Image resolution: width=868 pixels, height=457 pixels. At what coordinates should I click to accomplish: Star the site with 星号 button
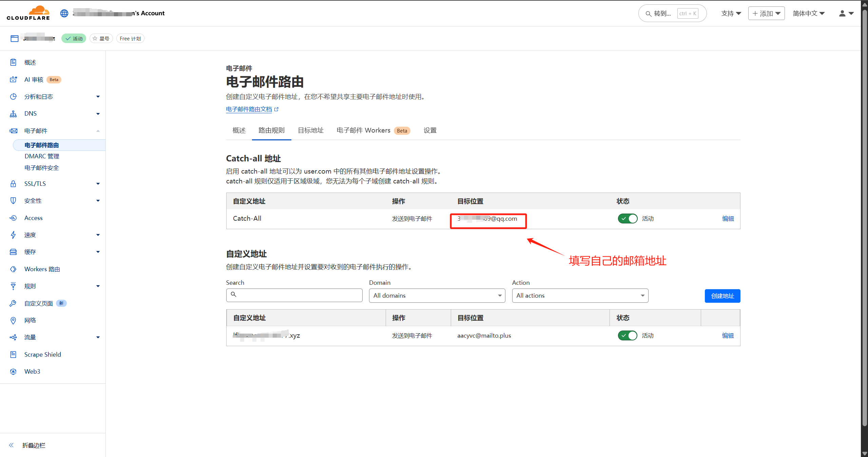(x=101, y=39)
